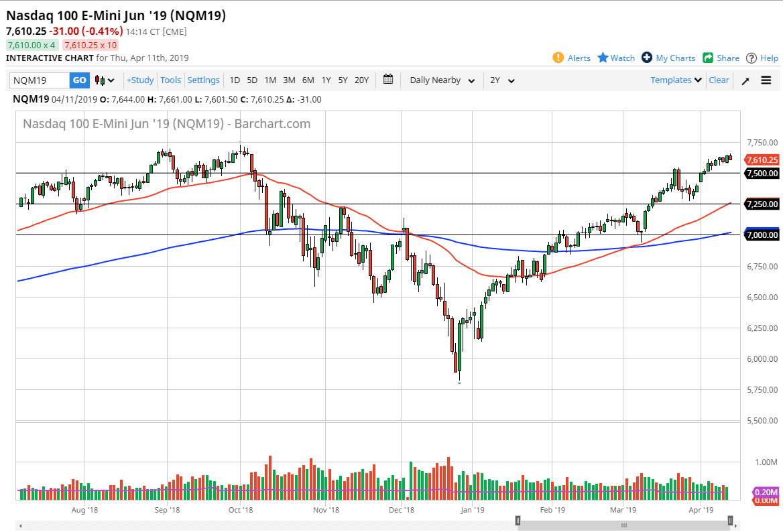Expand the candlestick chart type dropdown
This screenshot has width=783, height=532.
pos(105,80)
